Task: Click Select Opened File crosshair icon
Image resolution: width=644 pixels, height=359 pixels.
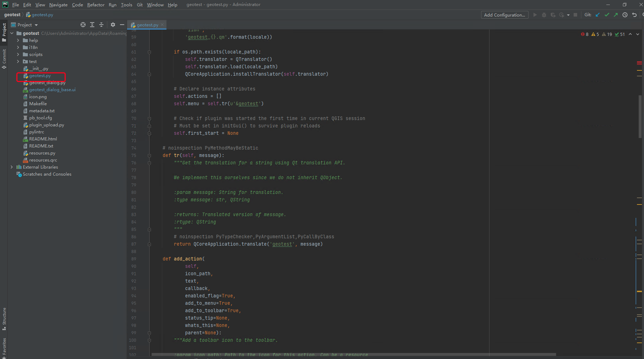Action: pos(83,25)
